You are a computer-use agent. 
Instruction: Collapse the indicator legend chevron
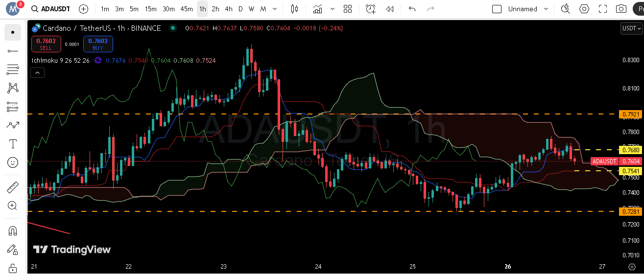click(x=37, y=73)
